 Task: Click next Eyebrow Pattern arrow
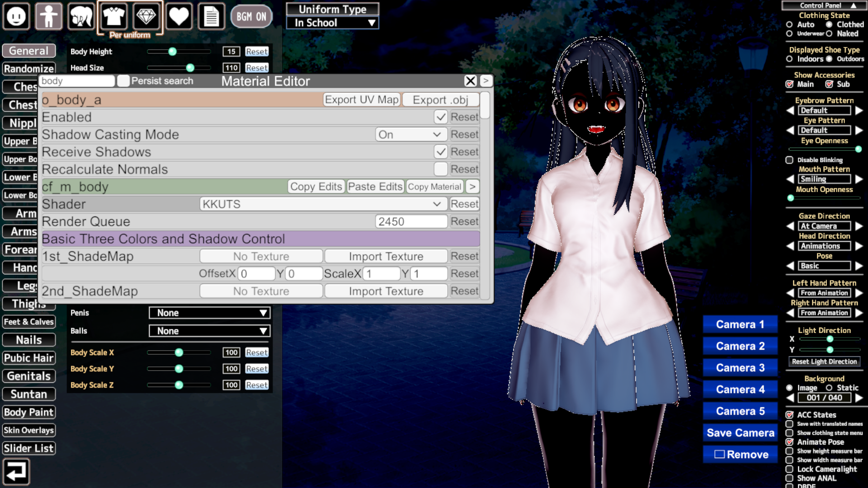pos(859,110)
